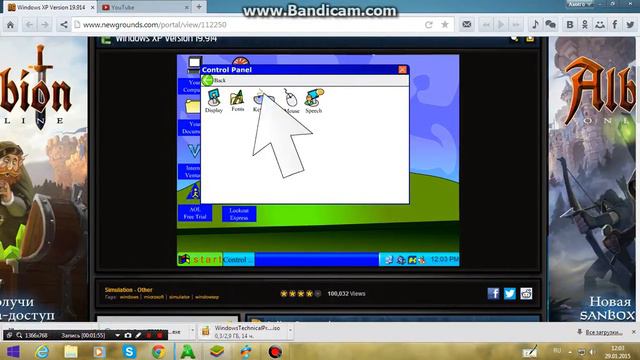The image size is (640, 360).
Task: Open Bandicam red record icon on taskbar
Action: pyautogui.click(x=275, y=351)
